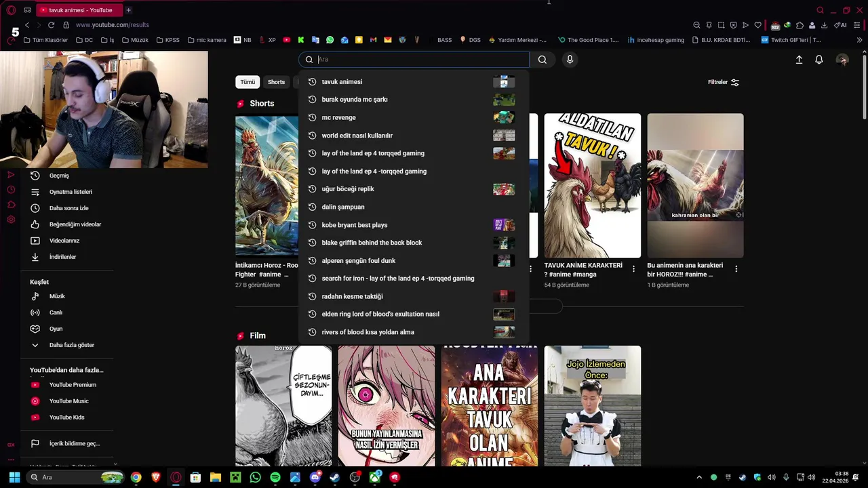Viewport: 868px width, 488px height.
Task: Open the 'KPSS' bookmark folder
Action: [168, 40]
